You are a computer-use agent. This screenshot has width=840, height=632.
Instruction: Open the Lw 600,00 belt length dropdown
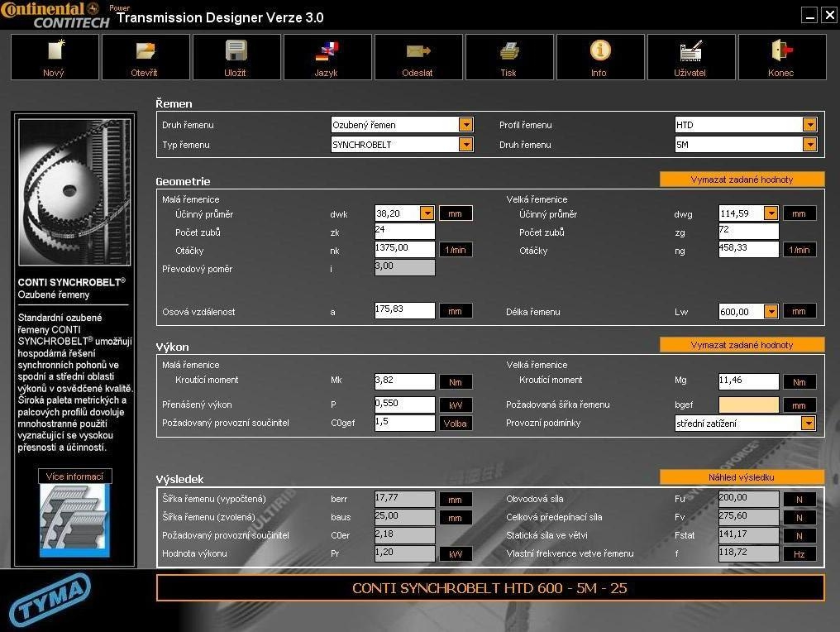[771, 311]
